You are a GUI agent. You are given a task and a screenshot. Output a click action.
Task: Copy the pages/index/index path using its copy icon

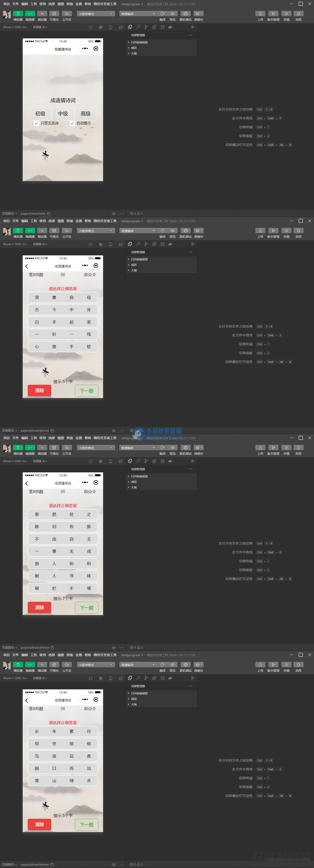tap(49, 214)
